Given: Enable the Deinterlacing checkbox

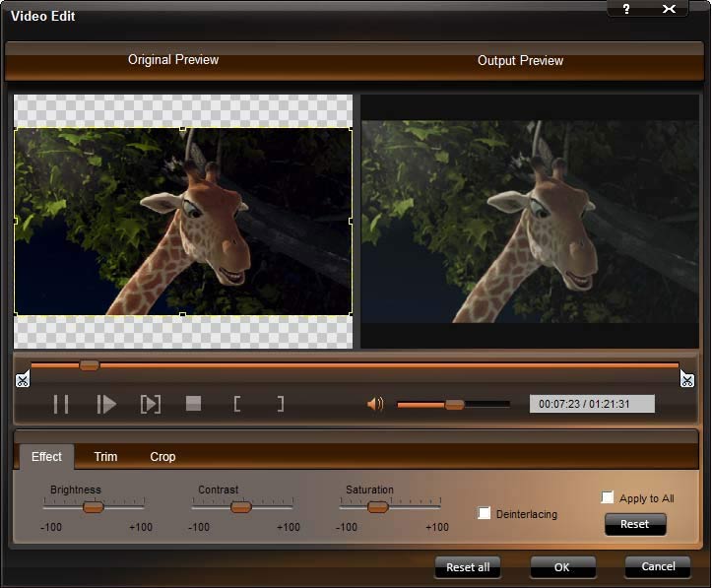Looking at the screenshot, I should click(x=485, y=513).
